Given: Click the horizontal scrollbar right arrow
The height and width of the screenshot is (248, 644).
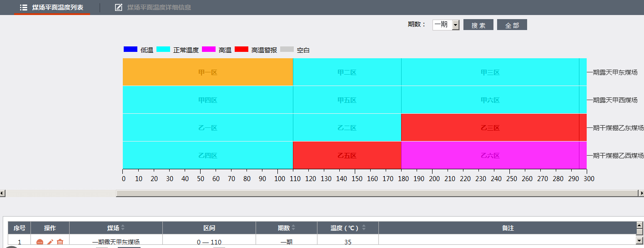Looking at the screenshot, I should [x=641, y=193].
